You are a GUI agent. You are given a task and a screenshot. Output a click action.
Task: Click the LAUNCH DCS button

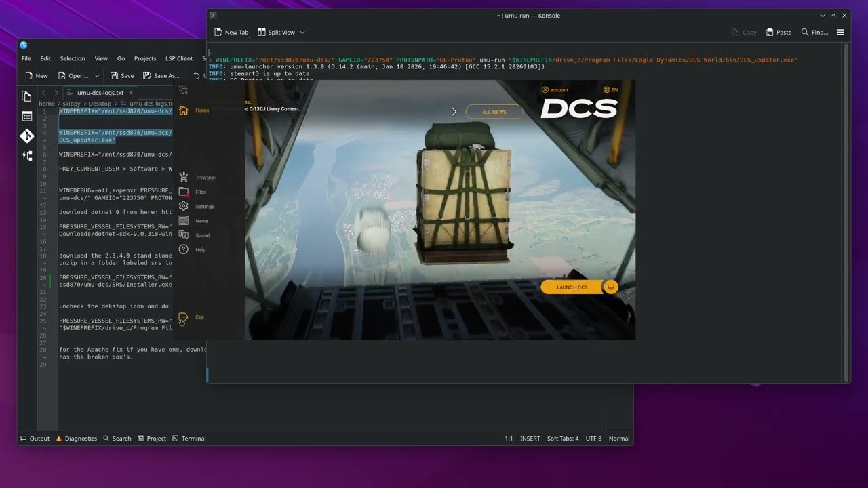[x=572, y=287]
